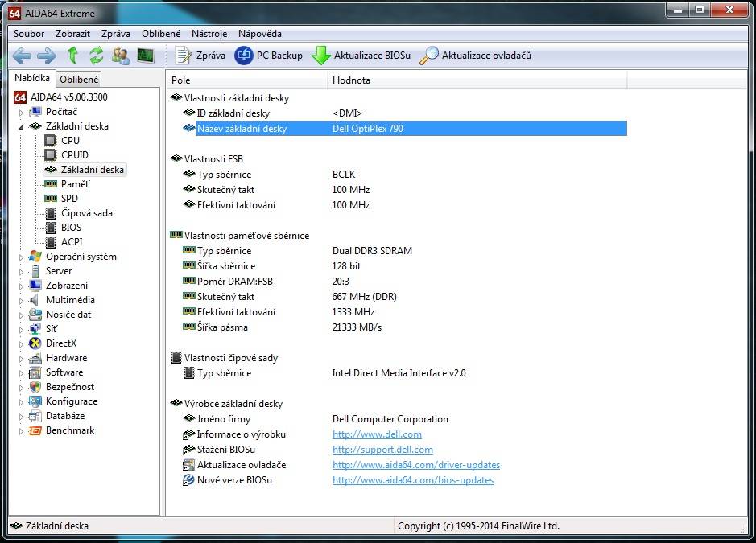Screen dimensions: 756x543
Task: Click the Software icon in tree
Action: (35, 372)
